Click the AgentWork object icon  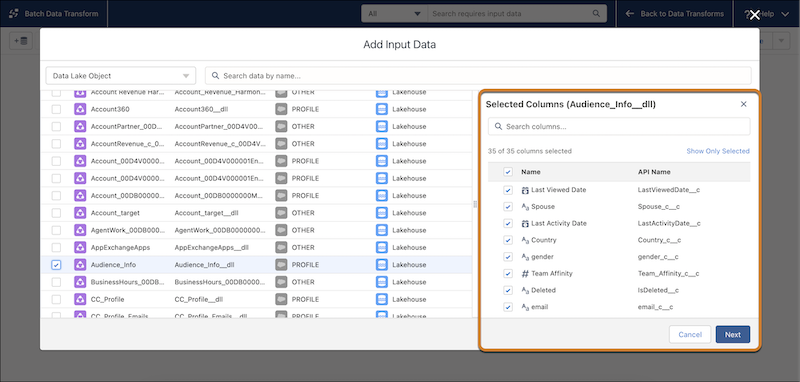tap(80, 230)
